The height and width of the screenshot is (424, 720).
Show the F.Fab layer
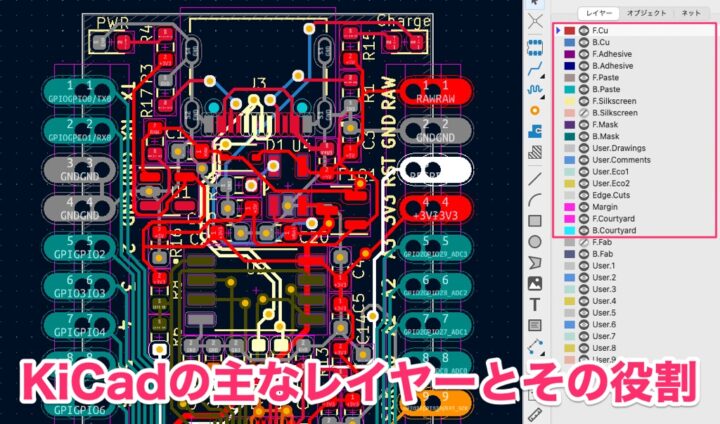click(584, 242)
